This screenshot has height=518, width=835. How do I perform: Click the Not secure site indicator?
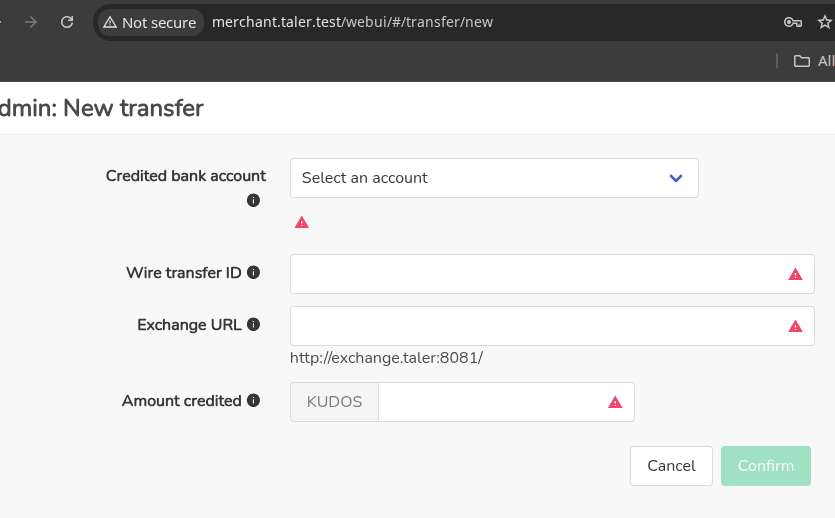pyautogui.click(x=149, y=22)
